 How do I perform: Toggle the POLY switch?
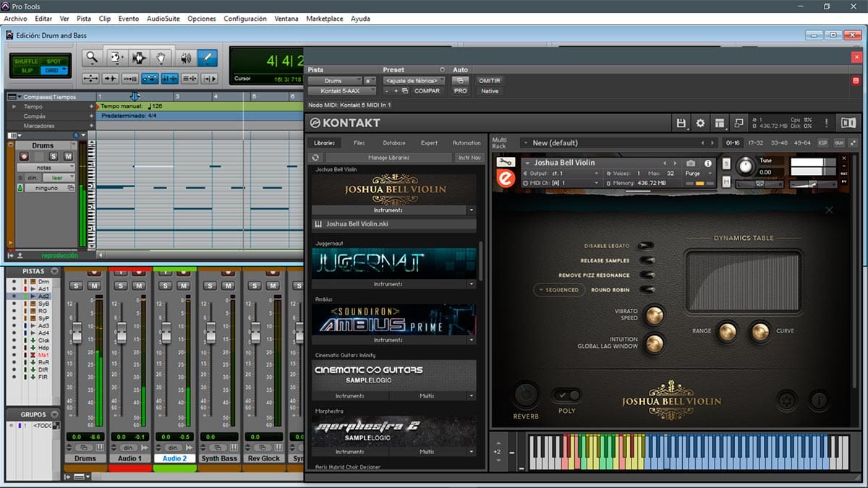tap(566, 395)
